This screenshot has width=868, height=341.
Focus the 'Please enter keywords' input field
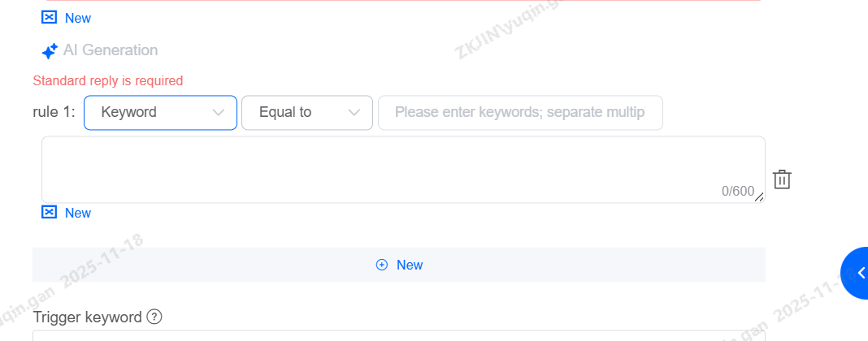(x=520, y=113)
